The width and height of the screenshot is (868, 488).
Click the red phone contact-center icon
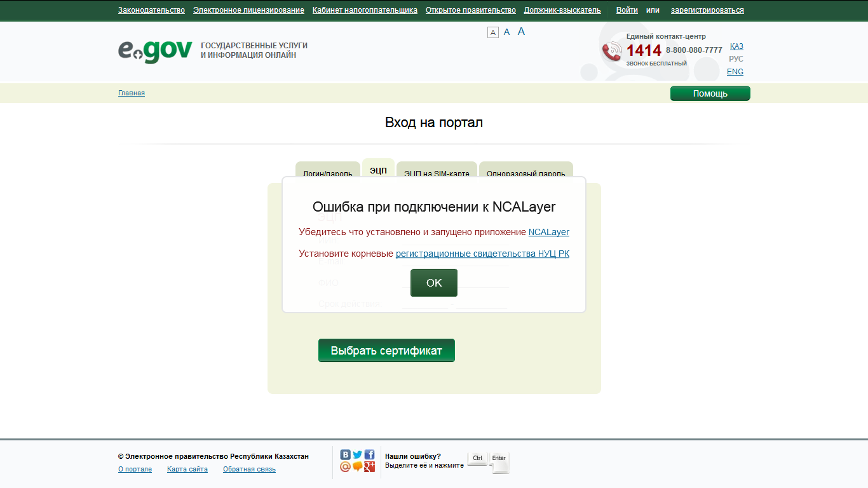(612, 51)
